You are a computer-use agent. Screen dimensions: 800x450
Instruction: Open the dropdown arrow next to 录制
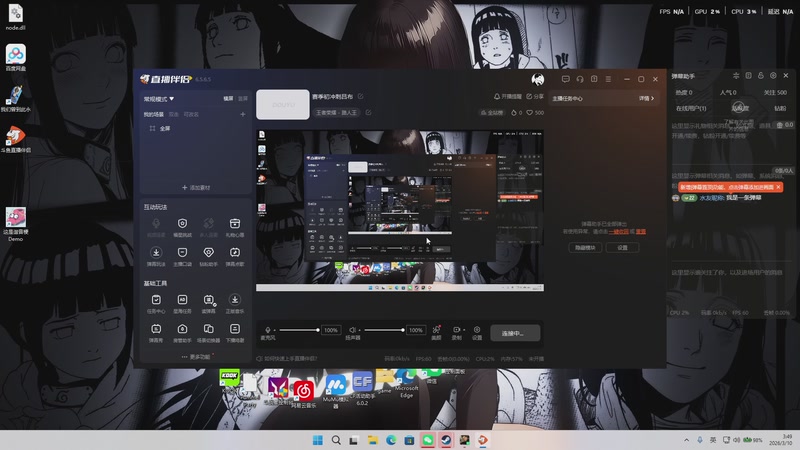[464, 330]
